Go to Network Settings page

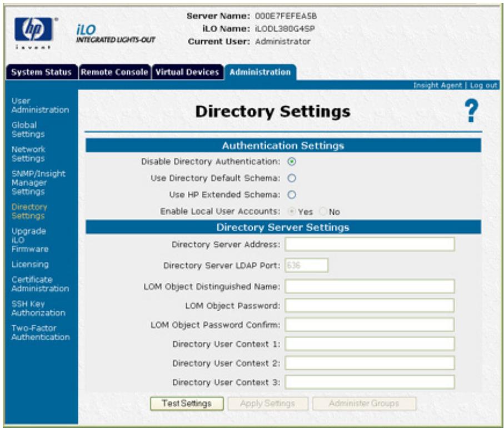[28, 154]
